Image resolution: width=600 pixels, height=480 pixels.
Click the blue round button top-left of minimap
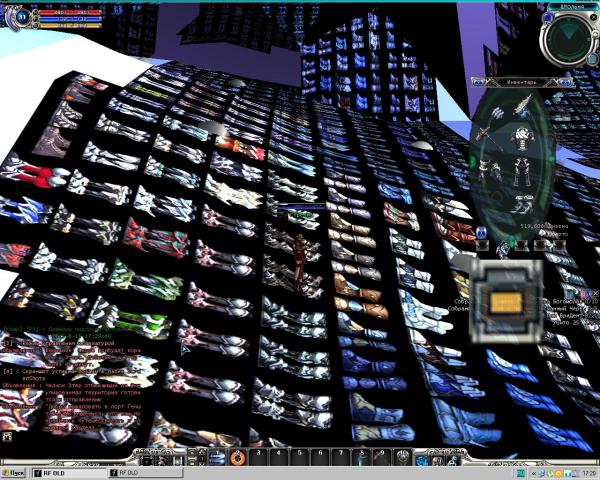(x=548, y=18)
